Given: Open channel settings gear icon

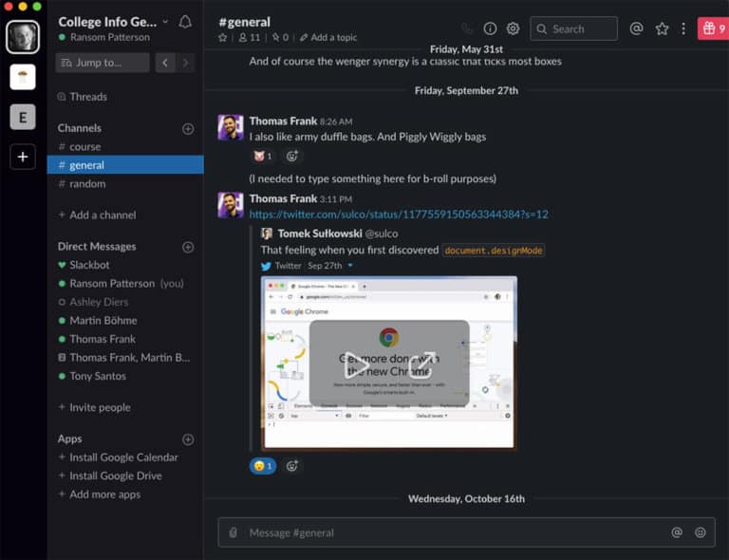Looking at the screenshot, I should 513,28.
